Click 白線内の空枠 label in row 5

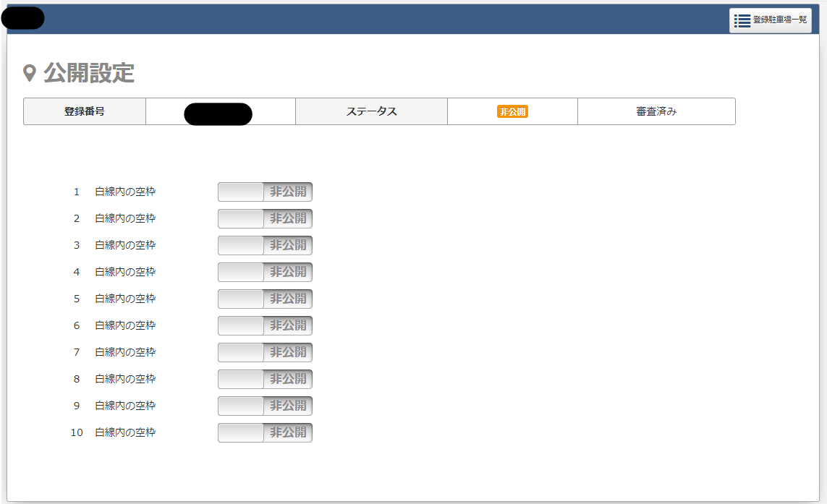coord(125,299)
